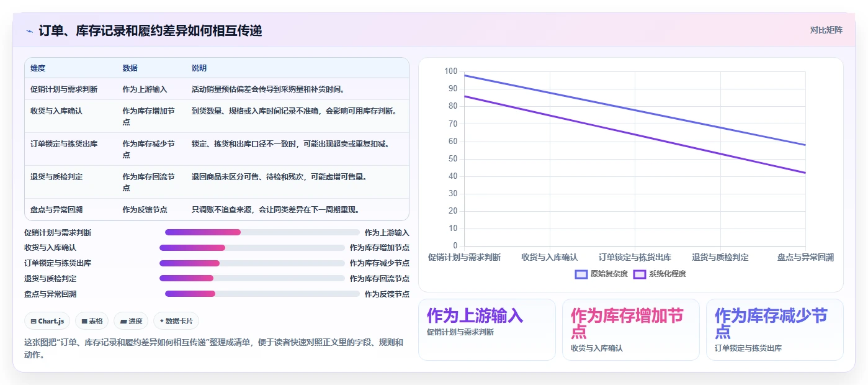Click the card title about 订单、库存记录
This screenshot has height=385, width=868.
[150, 30]
